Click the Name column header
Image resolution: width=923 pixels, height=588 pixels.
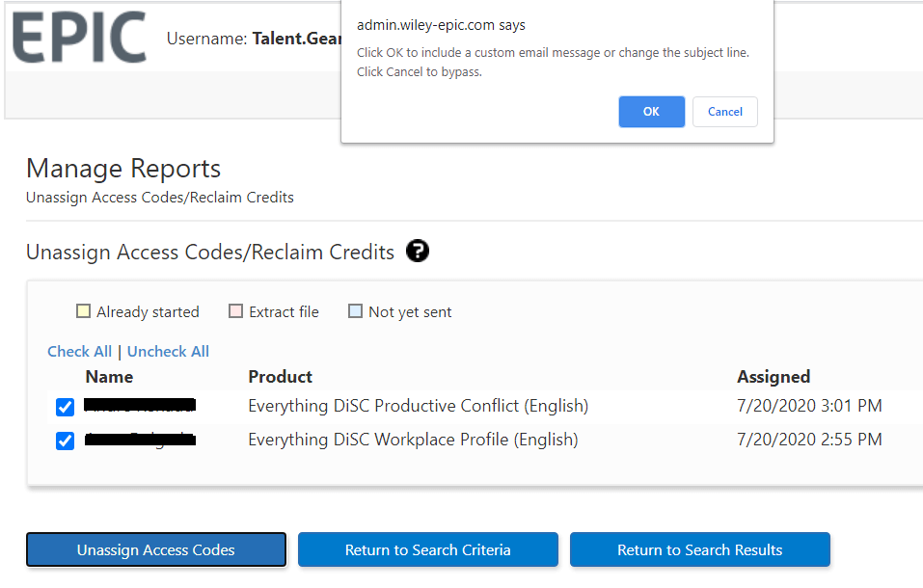pyautogui.click(x=109, y=377)
